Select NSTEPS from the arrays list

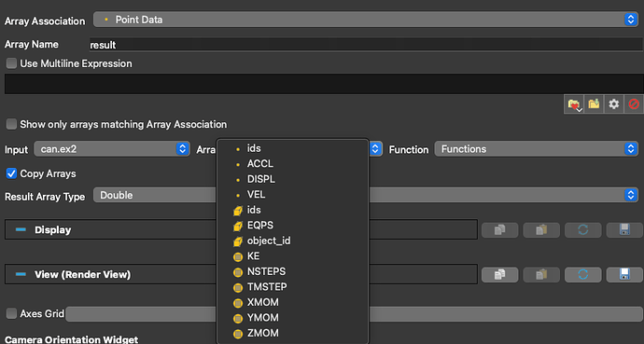tap(292, 271)
